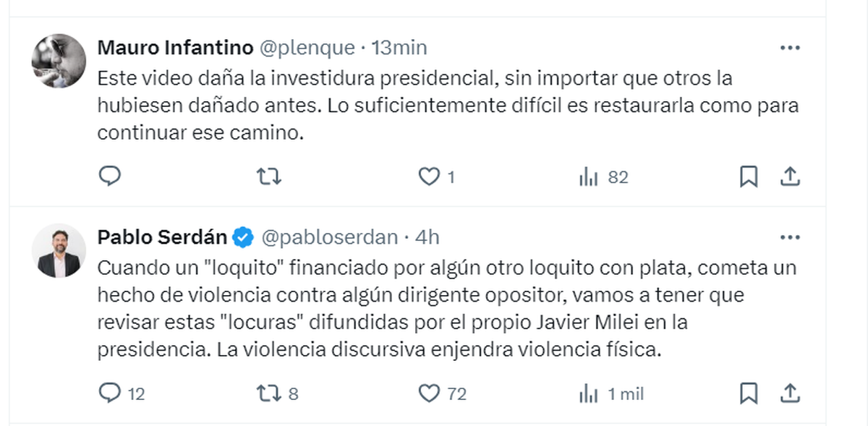868x426 pixels.
Task: Click Pablo Serdán's blue verified badge
Action: (x=244, y=237)
